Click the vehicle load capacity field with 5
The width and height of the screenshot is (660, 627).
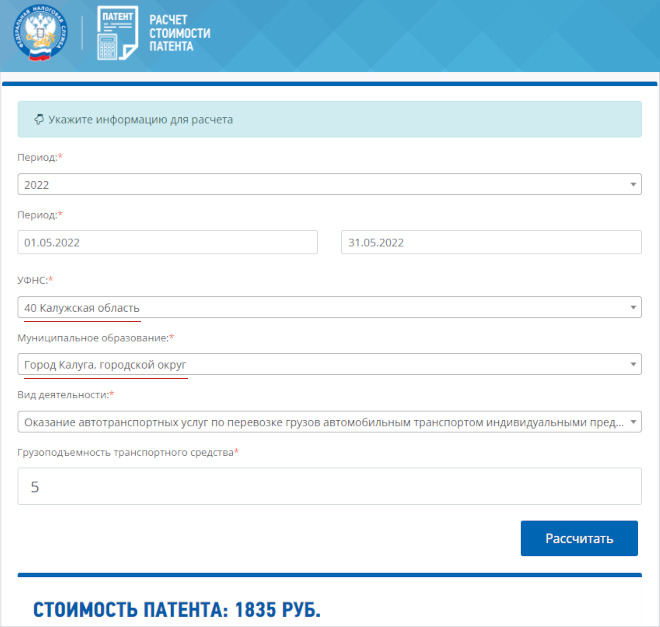tap(329, 486)
